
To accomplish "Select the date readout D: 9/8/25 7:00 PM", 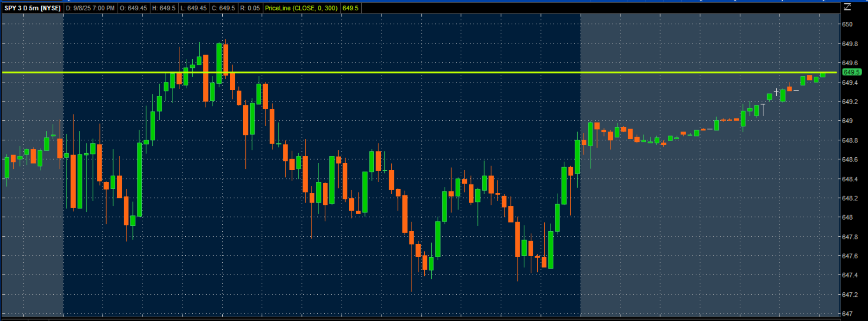I will pyautogui.click(x=90, y=8).
